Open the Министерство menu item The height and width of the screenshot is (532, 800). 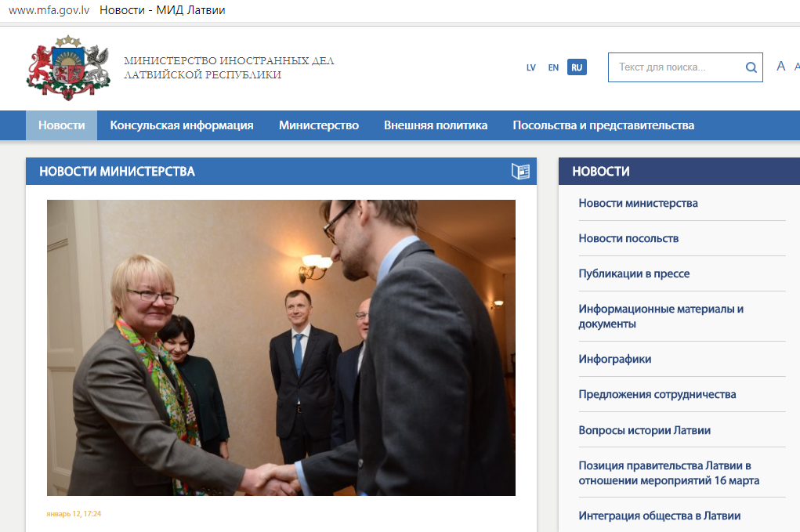pyautogui.click(x=319, y=125)
